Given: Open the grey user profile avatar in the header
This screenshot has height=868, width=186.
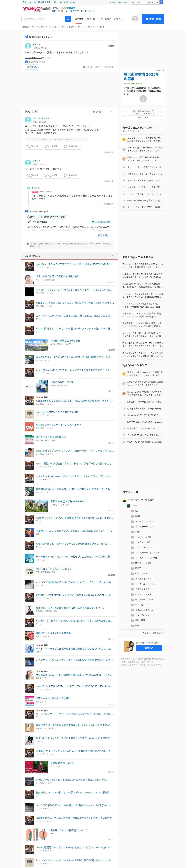Looking at the screenshot, I should [x=135, y=19].
